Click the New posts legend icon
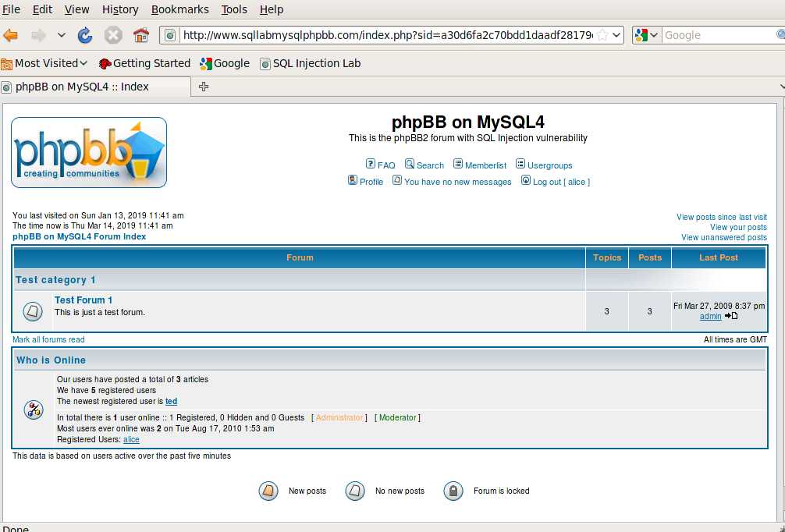Viewport: 785px width, 532px height. click(268, 491)
